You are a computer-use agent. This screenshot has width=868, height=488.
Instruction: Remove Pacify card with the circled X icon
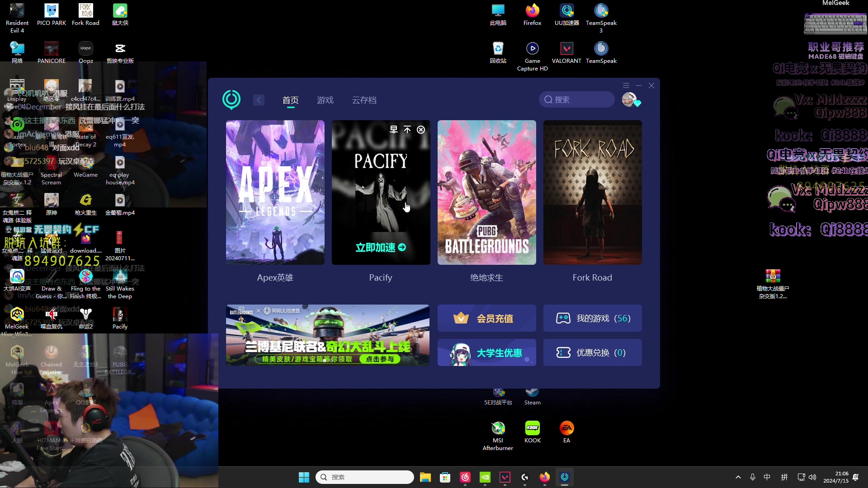pos(421,130)
